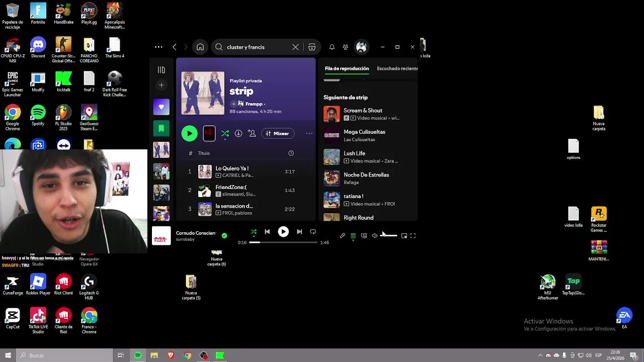The width and height of the screenshot is (644, 362).
Task: Adjust the Spotify volume slider
Action: pyautogui.click(x=388, y=236)
